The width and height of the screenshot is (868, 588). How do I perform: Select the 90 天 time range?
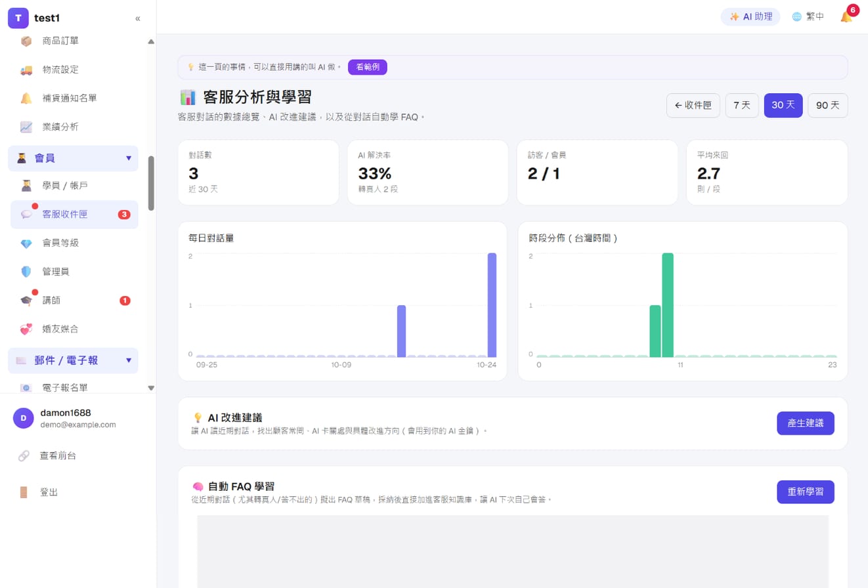click(828, 105)
